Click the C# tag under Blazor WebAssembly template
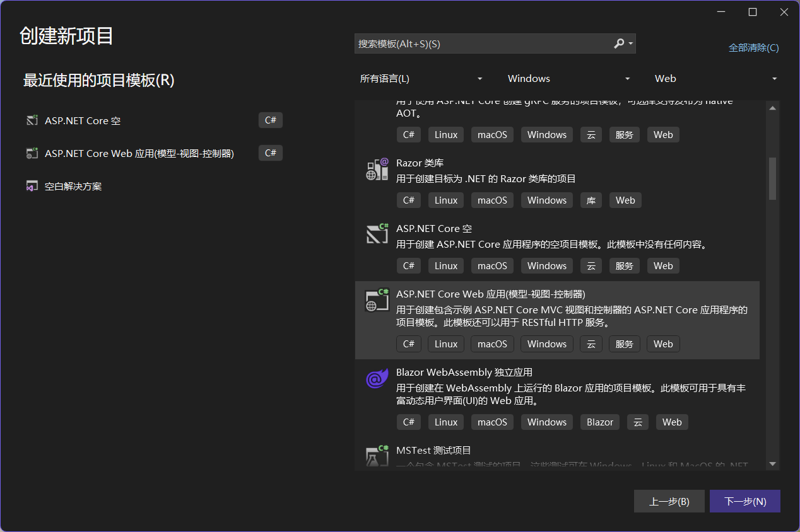 tap(409, 422)
